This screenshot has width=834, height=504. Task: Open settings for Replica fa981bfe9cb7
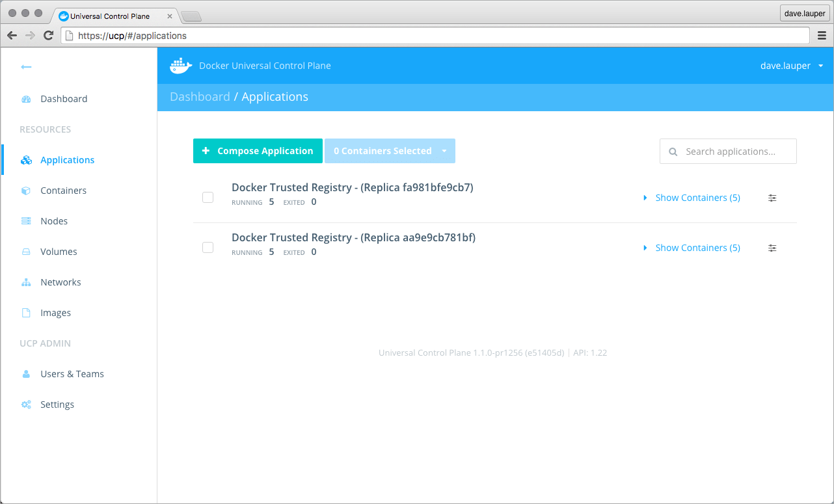[x=772, y=198]
